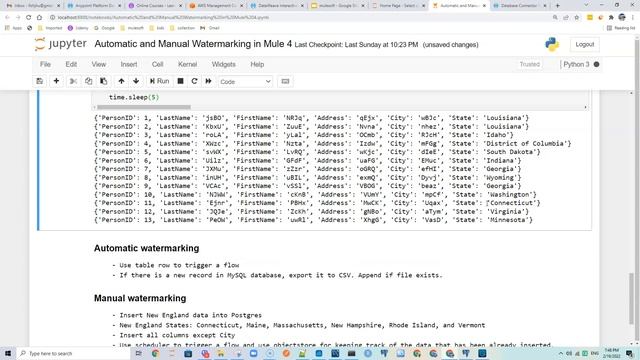Paste cells below icon
This screenshot has width=640, height=360.
click(104, 81)
